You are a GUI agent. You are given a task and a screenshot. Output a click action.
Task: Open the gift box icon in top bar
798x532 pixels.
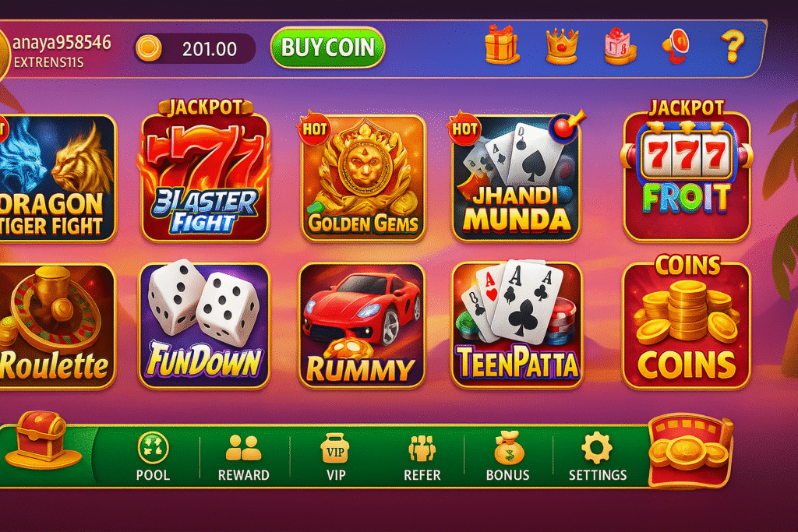pos(502,44)
